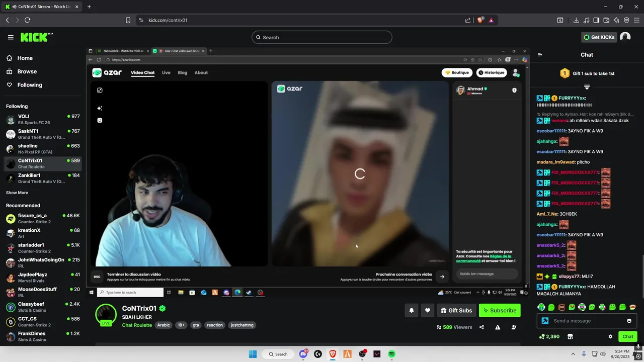
Task: Click the Get KICKs button
Action: (x=599, y=37)
